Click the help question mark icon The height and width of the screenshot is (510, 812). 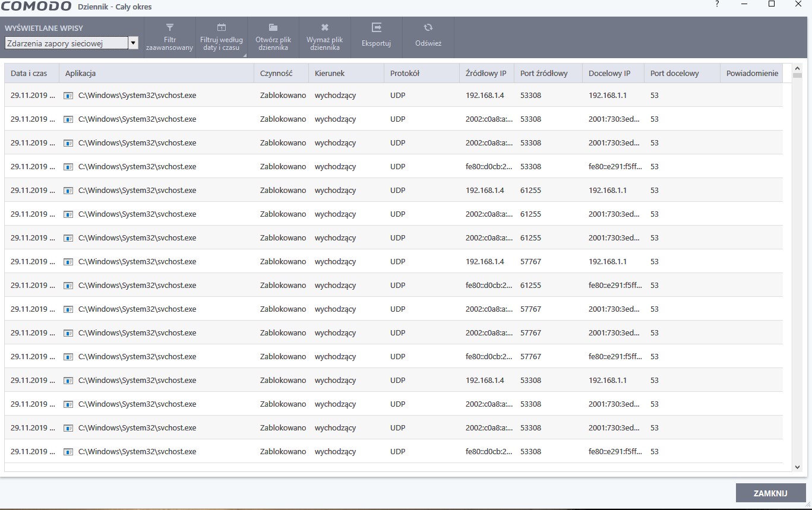718,4
